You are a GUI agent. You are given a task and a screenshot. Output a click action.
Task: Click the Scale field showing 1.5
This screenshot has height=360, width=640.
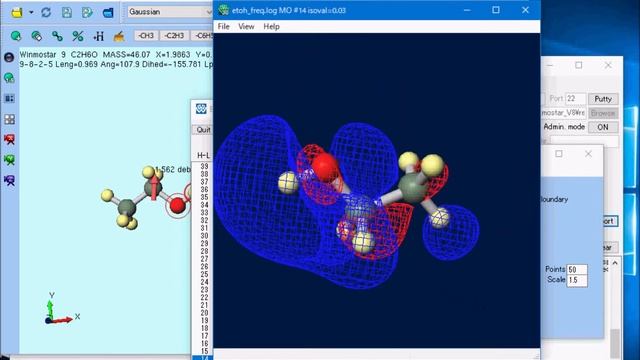tap(577, 280)
